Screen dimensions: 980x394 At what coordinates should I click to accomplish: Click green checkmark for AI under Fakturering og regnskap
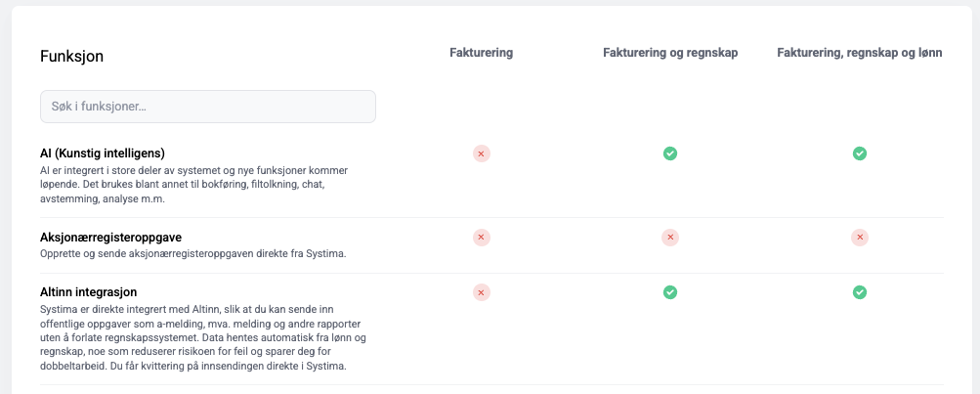pyautogui.click(x=670, y=153)
